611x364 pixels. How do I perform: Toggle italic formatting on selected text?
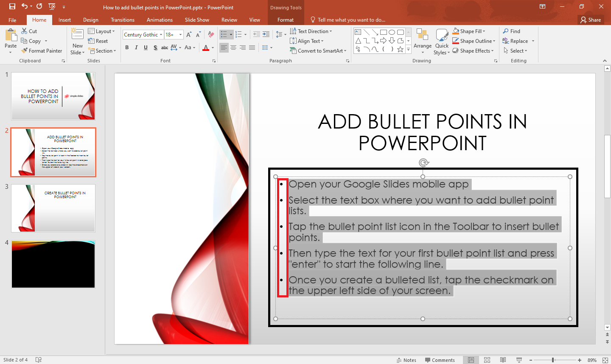pyautogui.click(x=136, y=48)
